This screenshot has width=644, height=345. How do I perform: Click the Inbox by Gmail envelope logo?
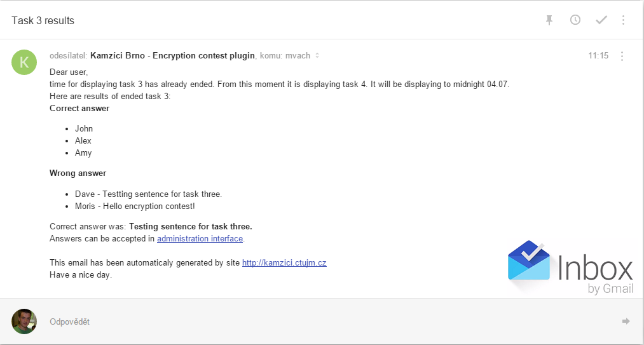(528, 262)
